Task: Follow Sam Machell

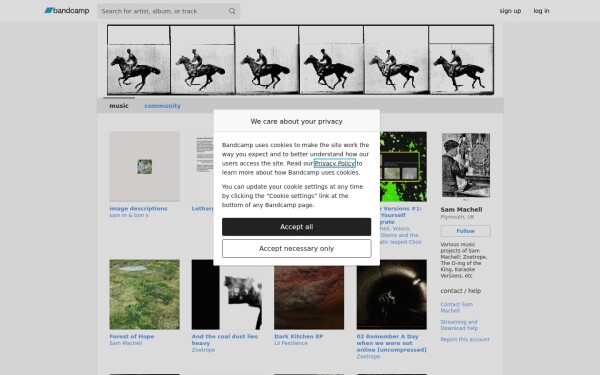Action: tap(465, 231)
